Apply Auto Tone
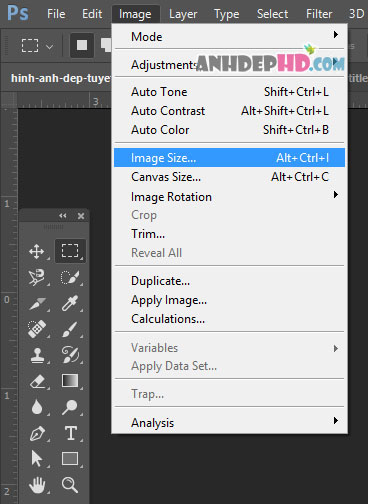This screenshot has width=368, height=504. (229, 92)
